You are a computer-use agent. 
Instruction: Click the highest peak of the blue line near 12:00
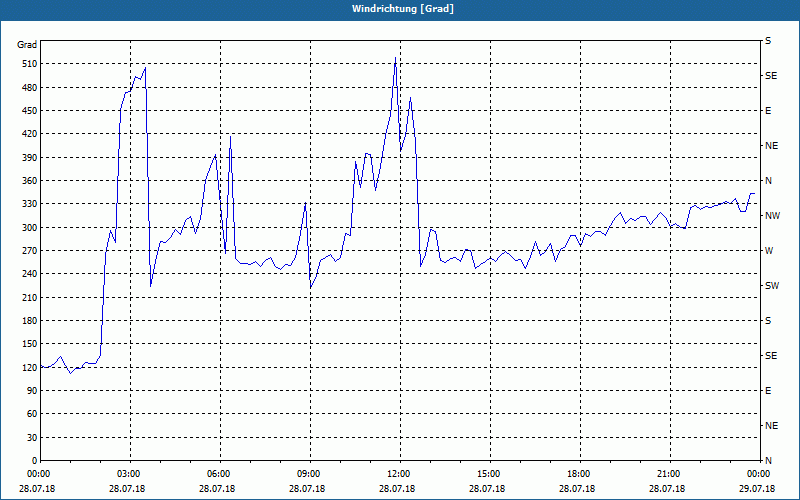(x=395, y=59)
